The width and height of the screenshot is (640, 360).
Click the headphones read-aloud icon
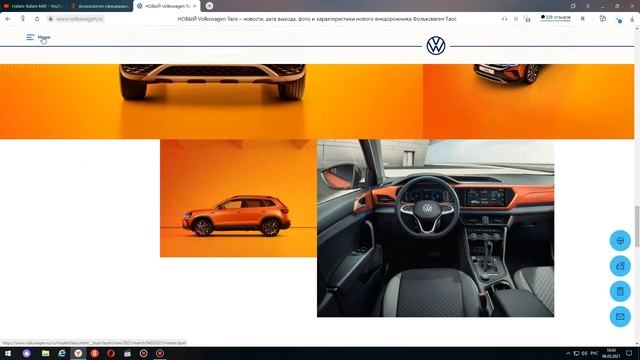click(x=504, y=19)
